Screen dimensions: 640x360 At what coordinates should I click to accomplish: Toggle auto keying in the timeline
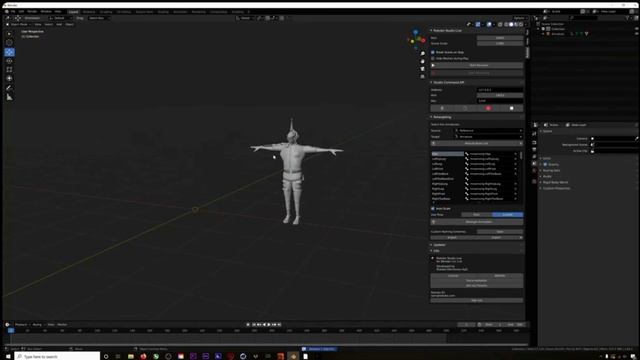pyautogui.click(x=248, y=324)
